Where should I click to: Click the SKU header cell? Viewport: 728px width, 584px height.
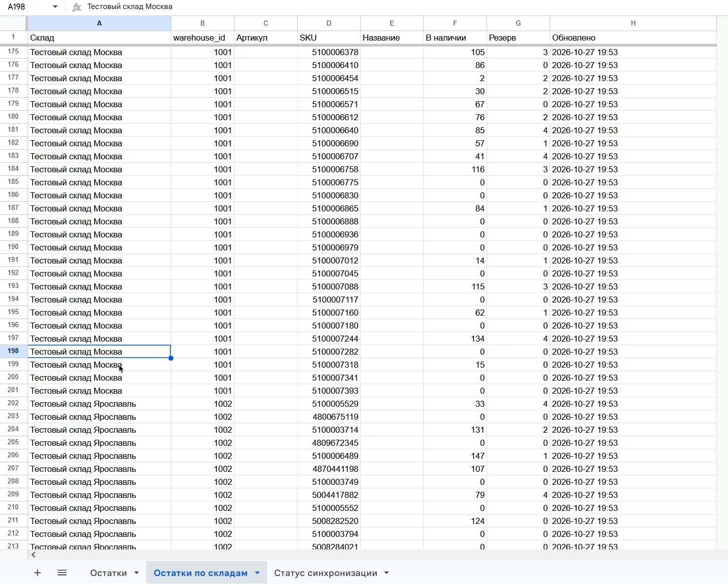[x=329, y=38]
